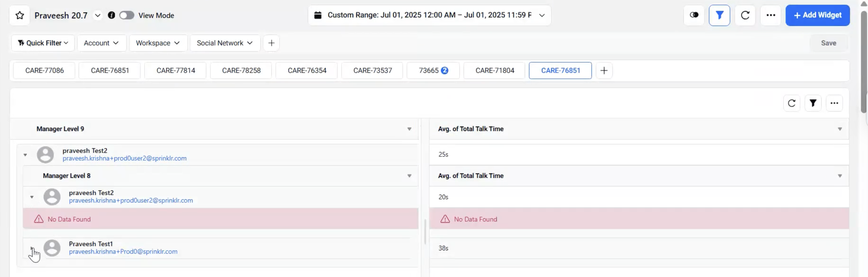Switch to the 73665 tab
This screenshot has height=277, width=868.
pyautogui.click(x=433, y=70)
